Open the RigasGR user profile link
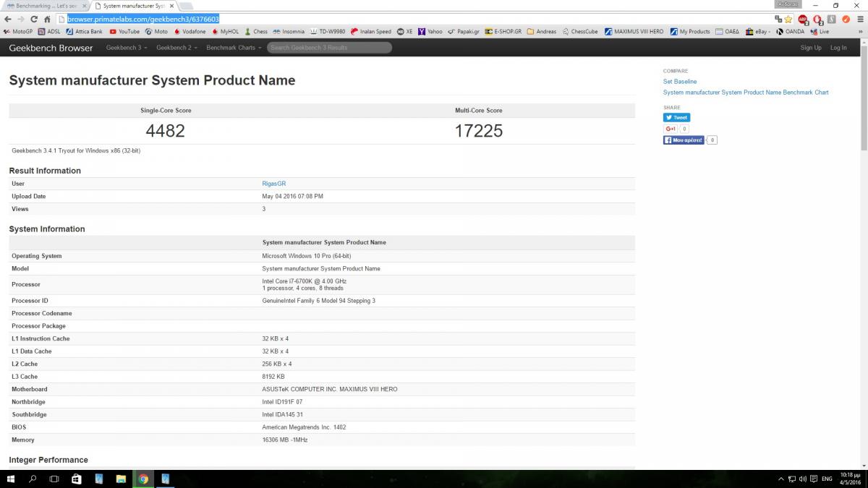 click(x=274, y=184)
